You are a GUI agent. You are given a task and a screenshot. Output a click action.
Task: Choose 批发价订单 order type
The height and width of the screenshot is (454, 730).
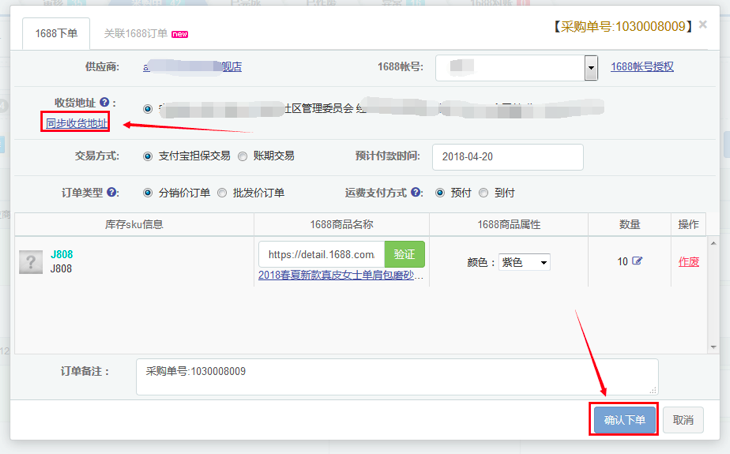[222, 193]
